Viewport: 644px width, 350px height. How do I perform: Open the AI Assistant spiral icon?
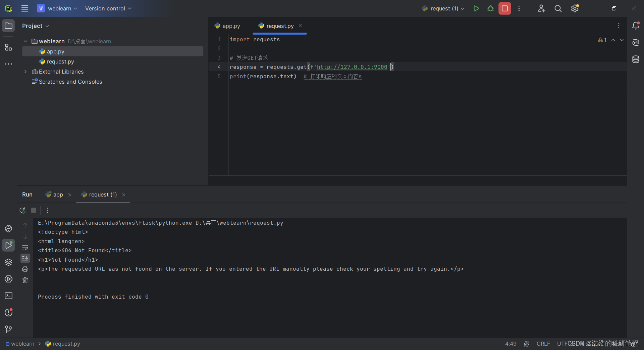[636, 42]
